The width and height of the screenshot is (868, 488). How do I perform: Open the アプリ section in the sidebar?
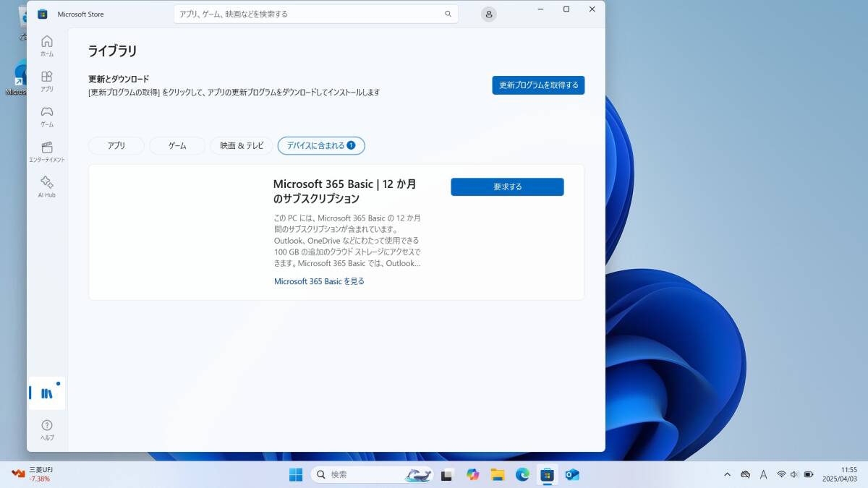(x=46, y=81)
